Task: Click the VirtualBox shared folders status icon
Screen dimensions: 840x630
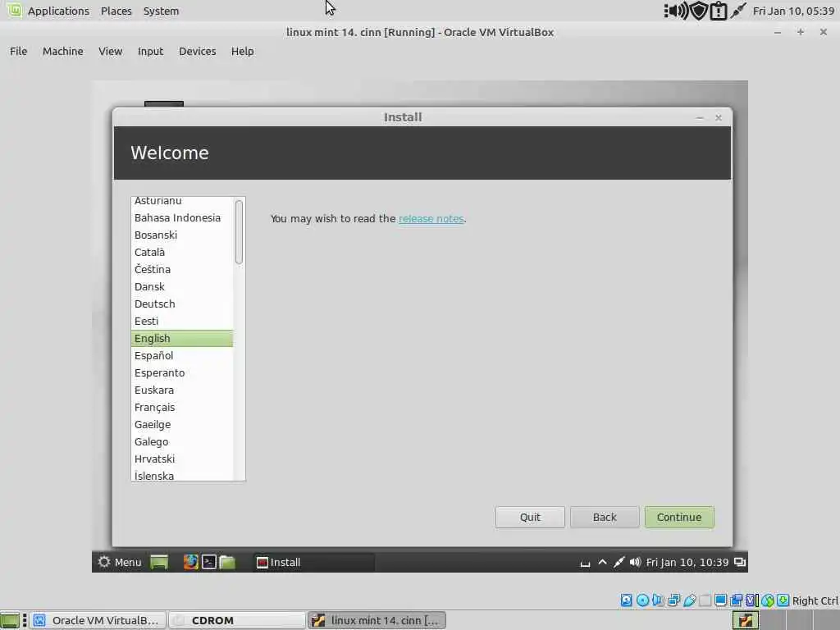Action: pyautogui.click(x=705, y=600)
